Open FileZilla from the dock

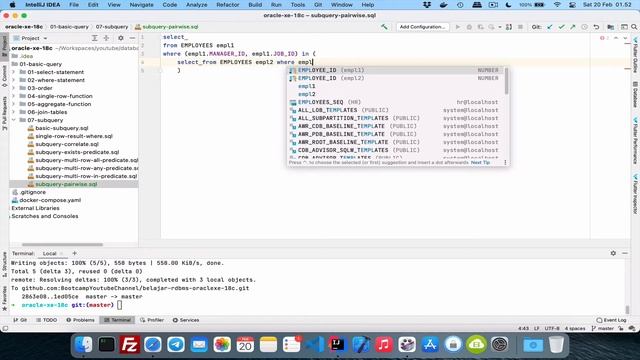130,344
